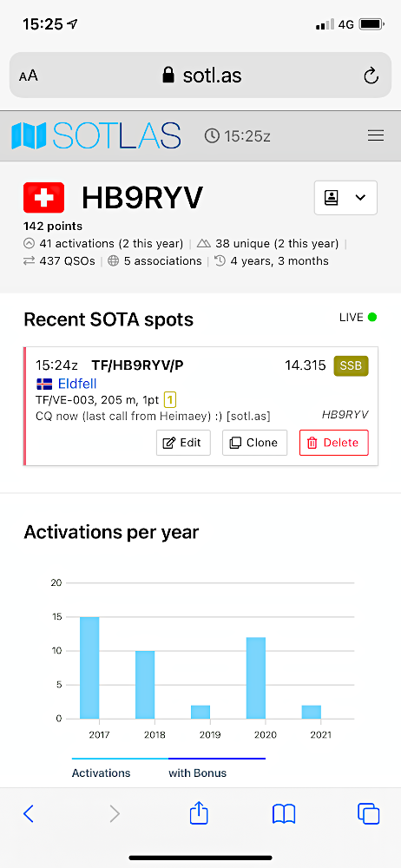Tap the LIVE green status indicator
401x868 pixels.
[x=372, y=317]
